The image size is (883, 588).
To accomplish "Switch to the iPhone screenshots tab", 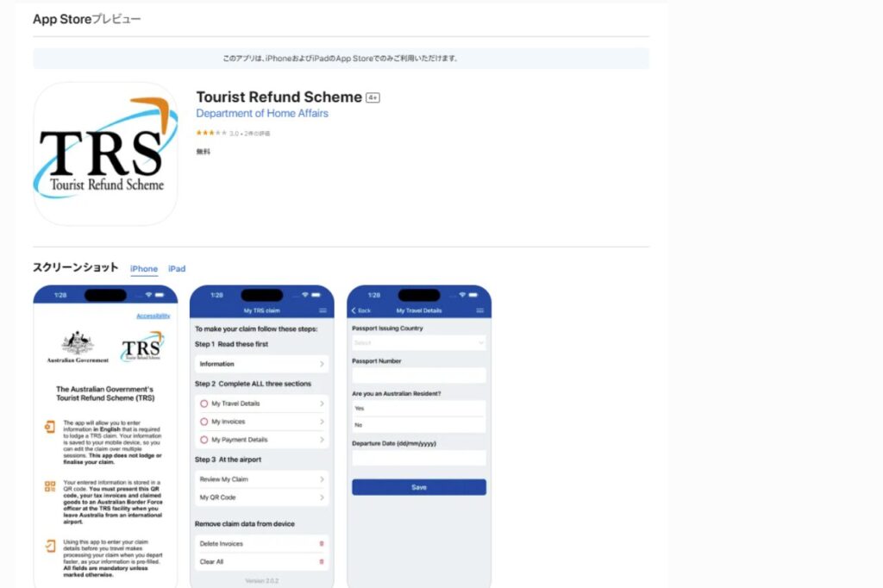I will pyautogui.click(x=144, y=269).
